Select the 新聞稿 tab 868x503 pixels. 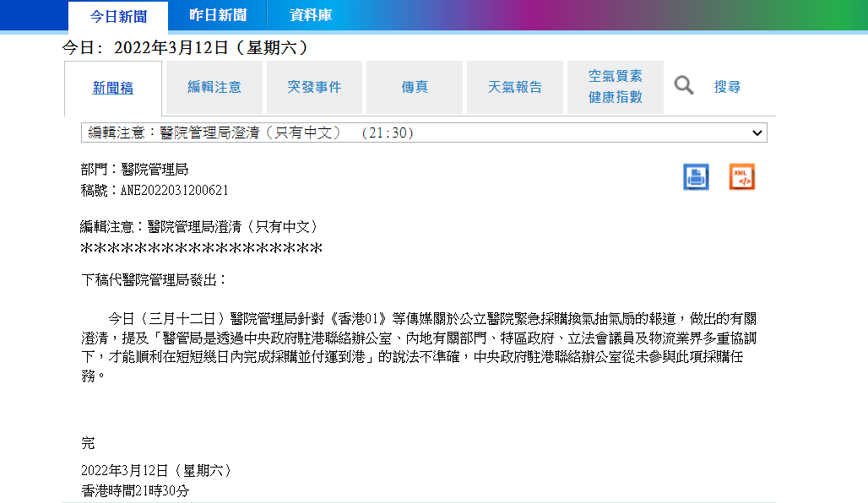(x=113, y=88)
